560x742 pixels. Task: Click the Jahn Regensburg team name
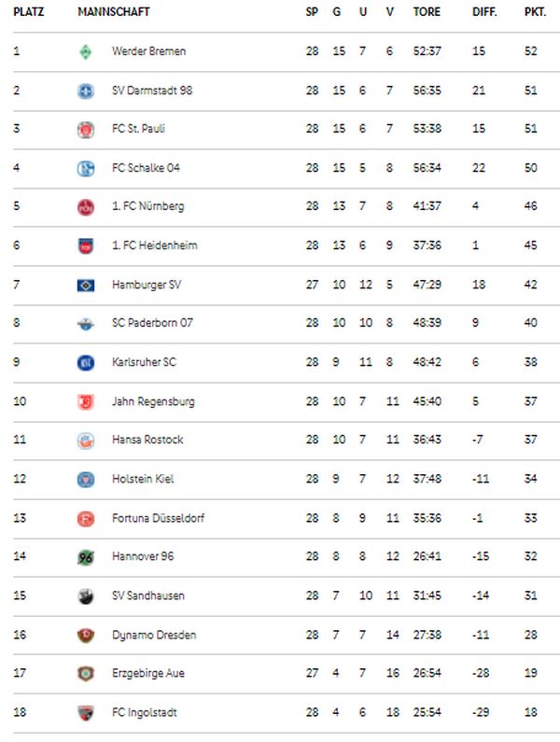[153, 401]
